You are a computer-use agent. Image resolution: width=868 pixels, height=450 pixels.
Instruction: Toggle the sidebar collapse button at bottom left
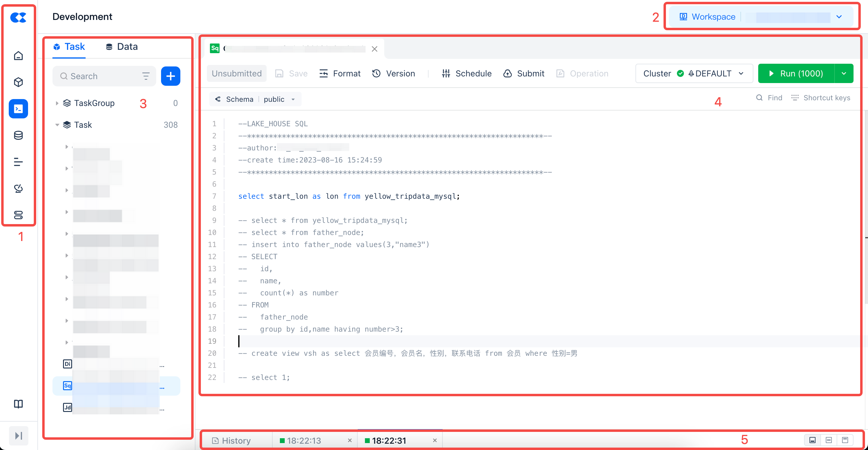click(x=18, y=436)
